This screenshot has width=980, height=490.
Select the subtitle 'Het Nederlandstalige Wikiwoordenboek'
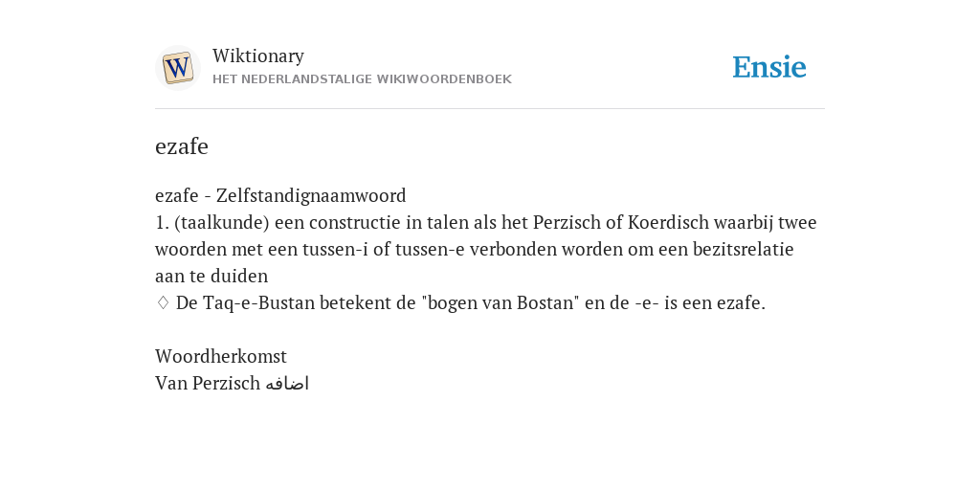362,79
